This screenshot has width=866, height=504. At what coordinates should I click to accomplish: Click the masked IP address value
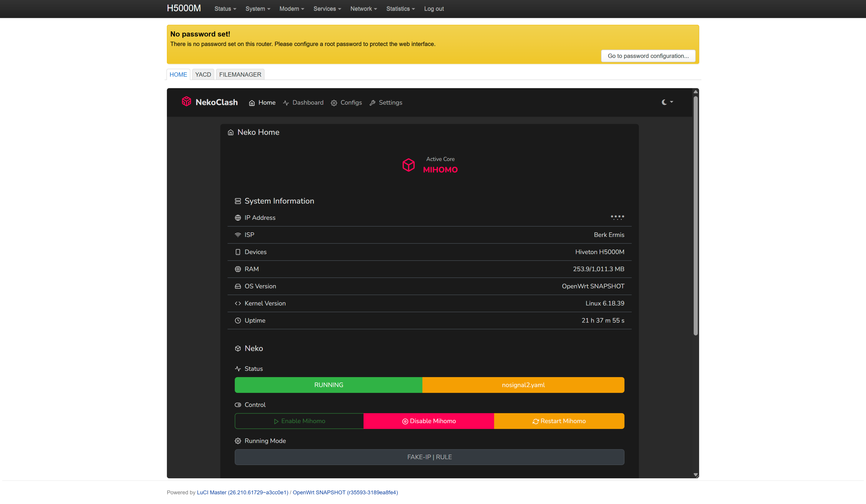[617, 217]
